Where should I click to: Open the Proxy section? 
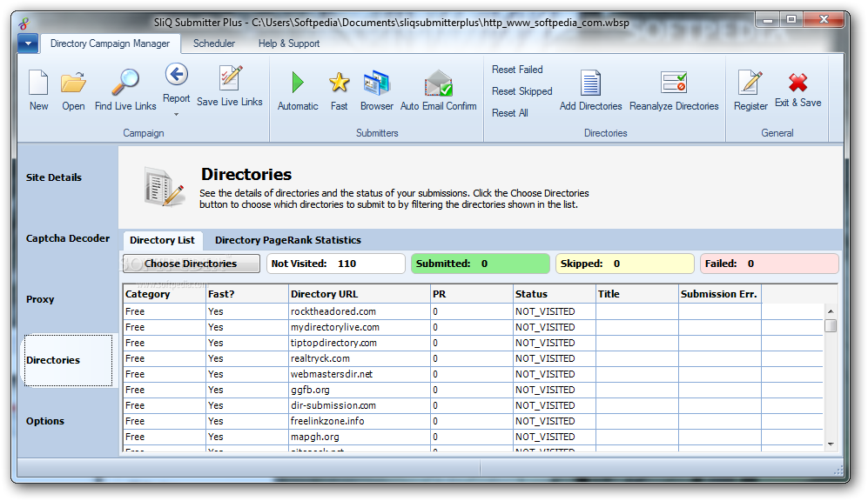click(40, 299)
